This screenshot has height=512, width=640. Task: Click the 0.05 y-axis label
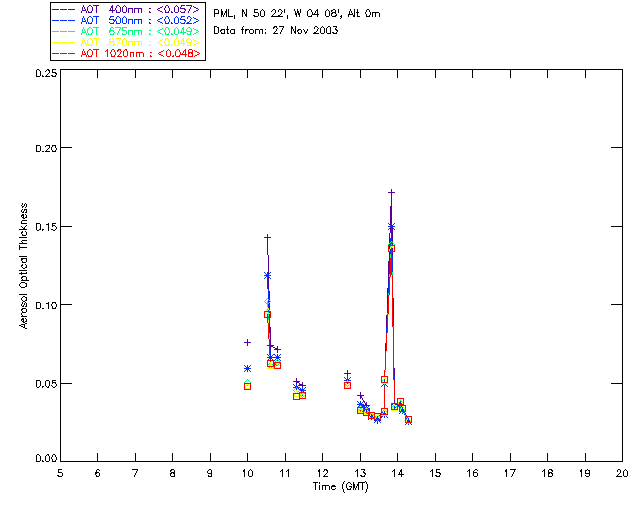coord(46,384)
